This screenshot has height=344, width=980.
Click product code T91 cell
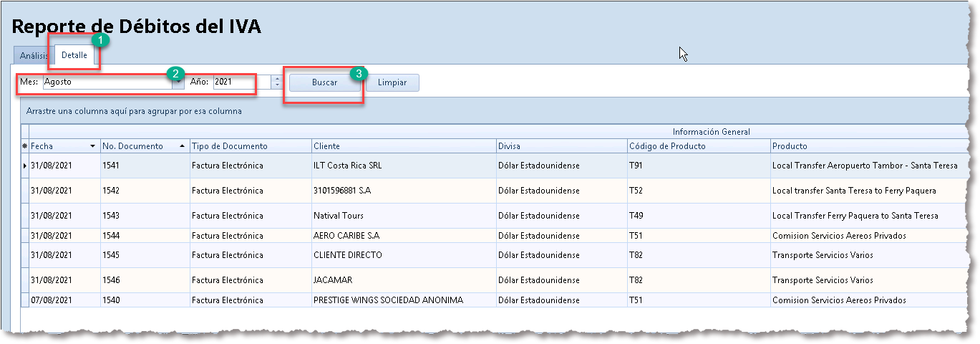(x=699, y=166)
